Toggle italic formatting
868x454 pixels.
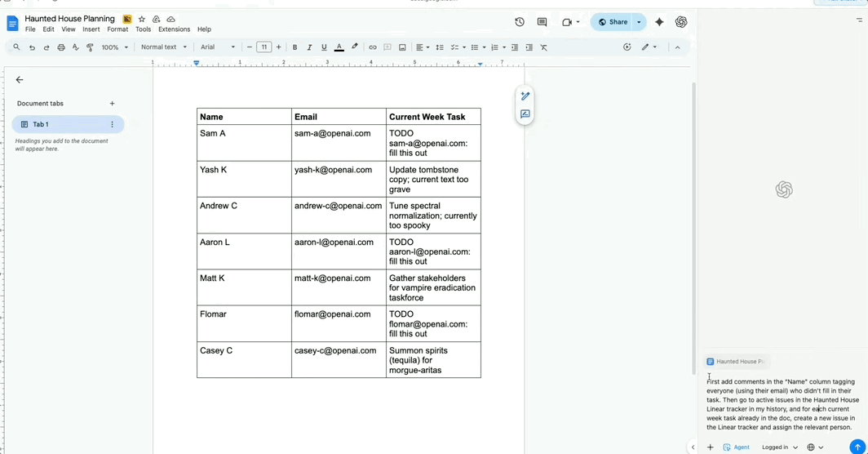pyautogui.click(x=309, y=47)
